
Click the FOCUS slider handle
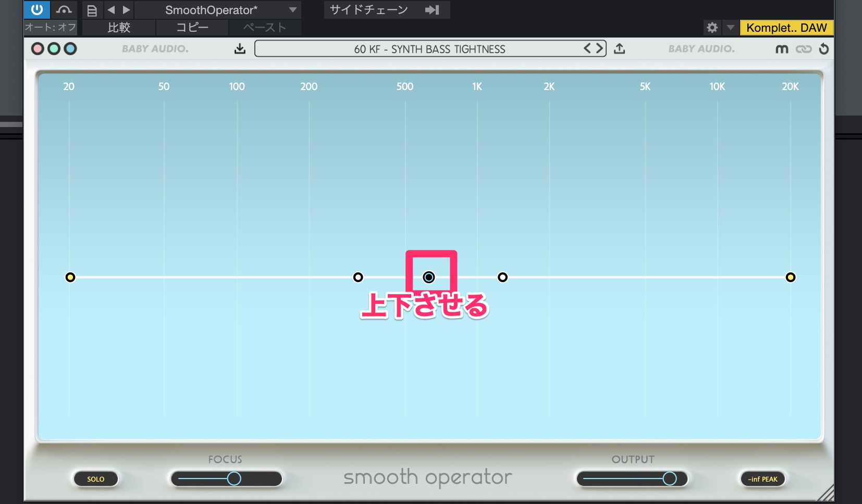234,478
